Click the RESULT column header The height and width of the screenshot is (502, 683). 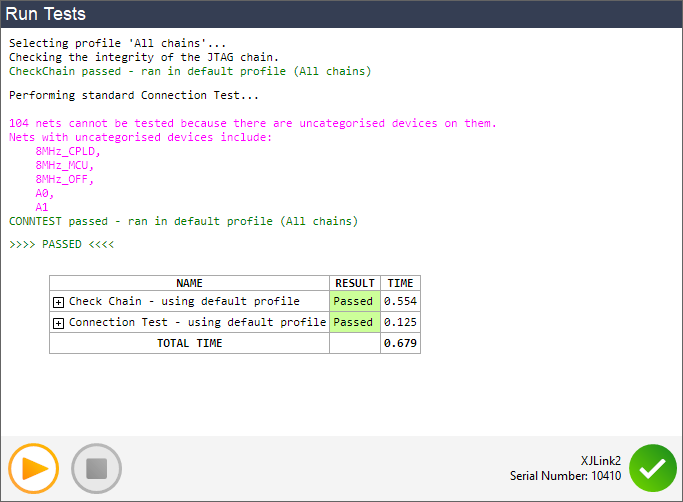point(354,283)
